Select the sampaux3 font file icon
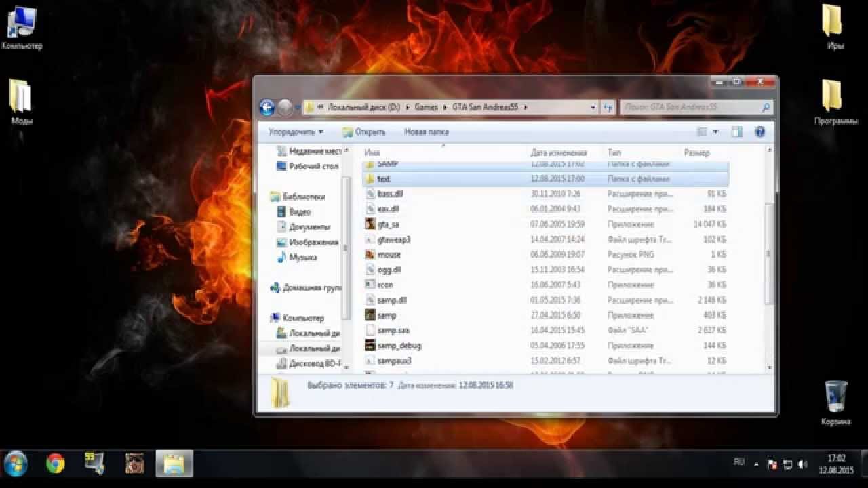Screen dimensions: 868x488 tap(370, 361)
